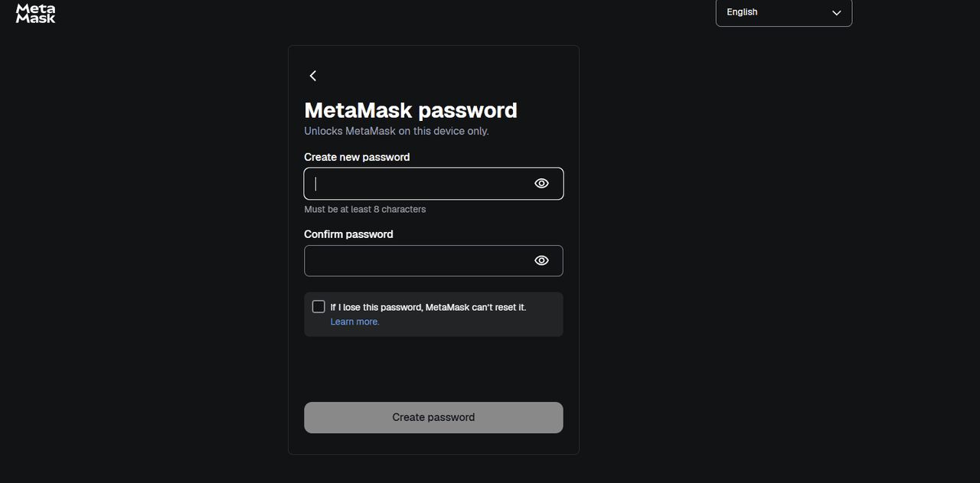Check the password loss acknowledgment box
980x483 pixels.
tap(318, 305)
